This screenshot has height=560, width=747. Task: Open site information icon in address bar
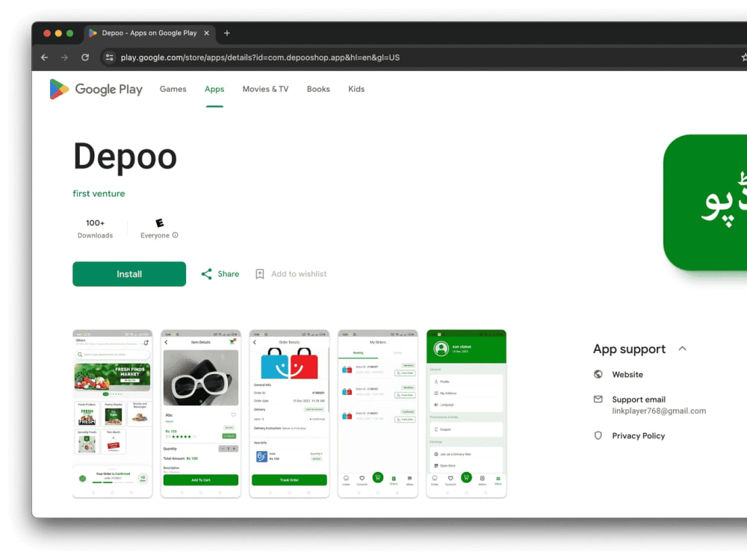pyautogui.click(x=109, y=57)
